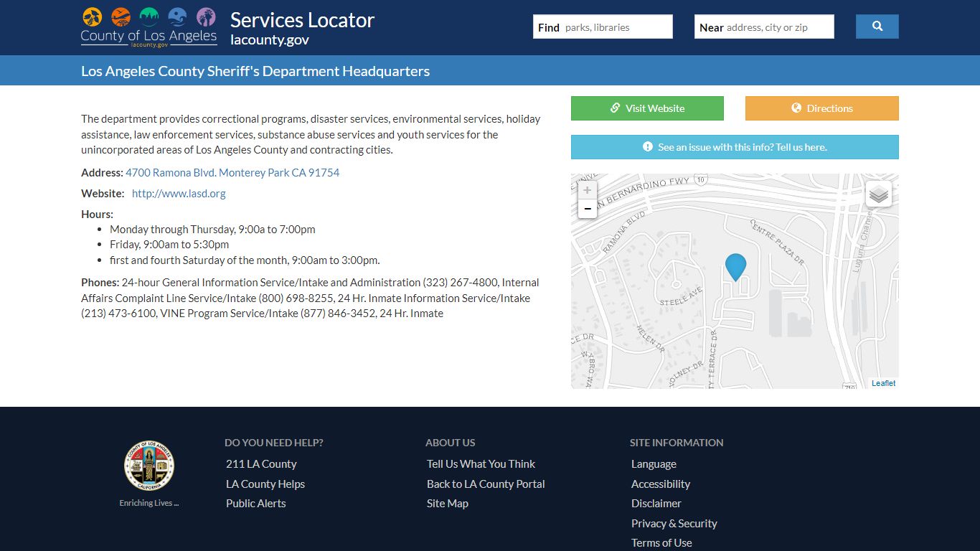This screenshot has width=980, height=551.
Task: Click the lacounty.gov text under Services Locator
Action: (x=270, y=40)
